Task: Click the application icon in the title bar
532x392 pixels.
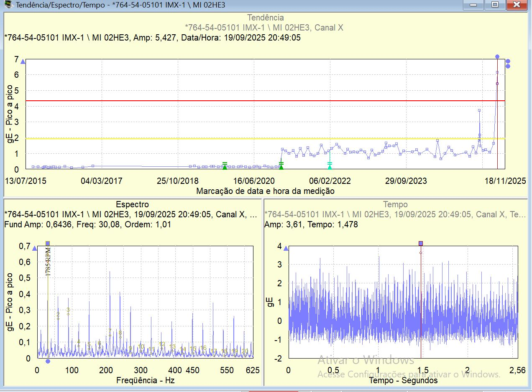Action: coord(8,5)
